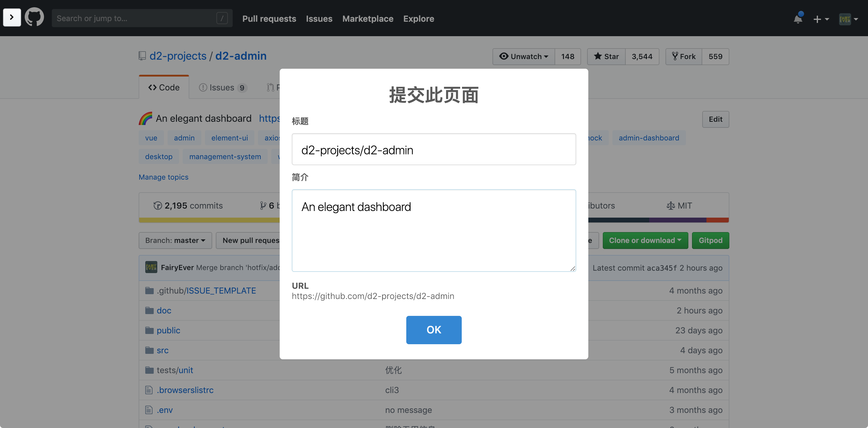
Task: Click the 标题 title input field
Action: point(434,149)
